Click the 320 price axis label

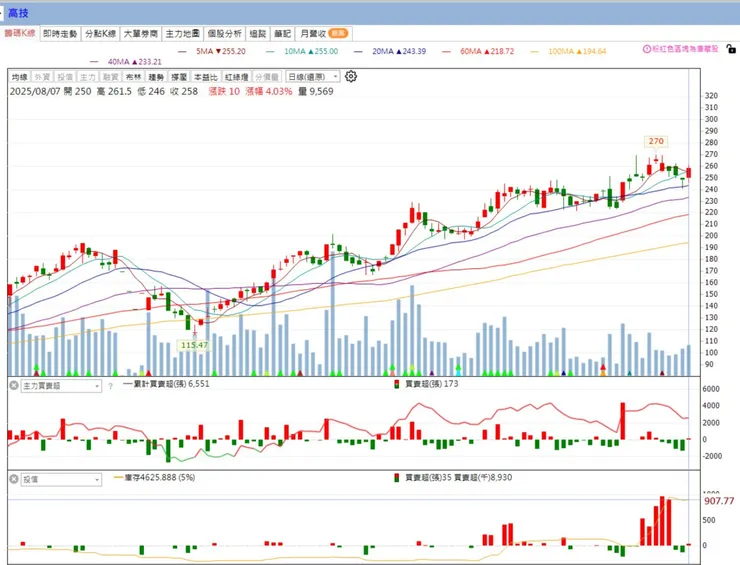[711, 96]
